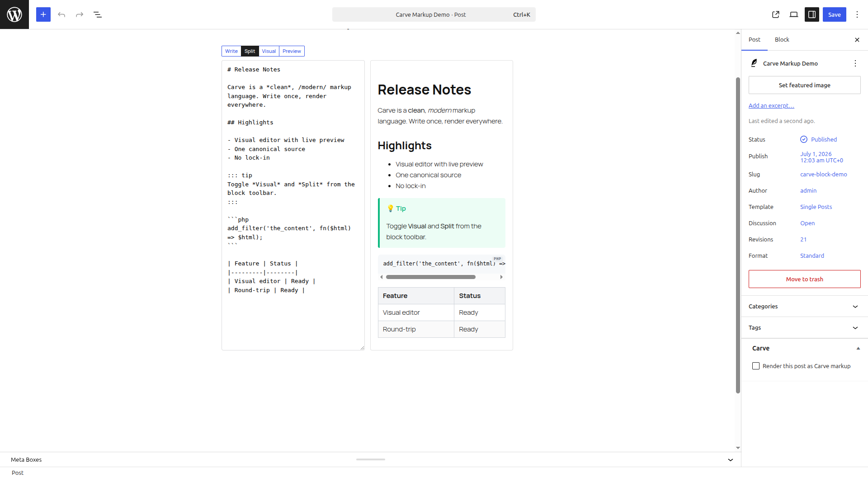
Task: Move the post to trash
Action: 805,279
